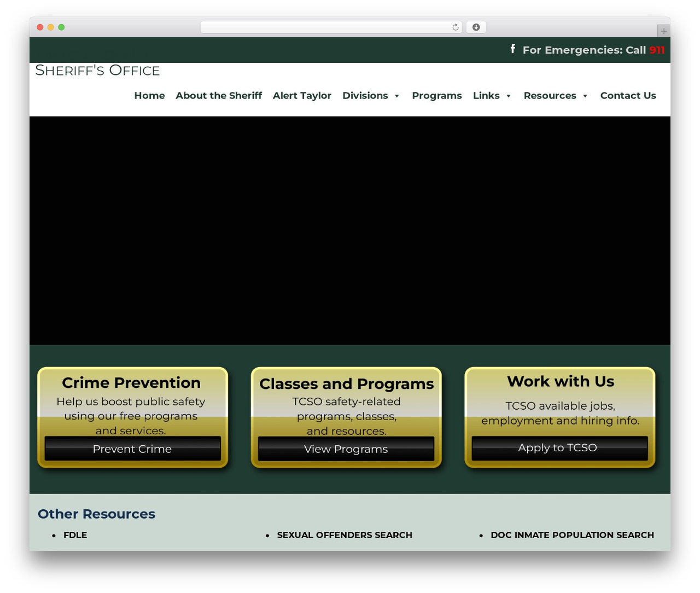Open the Contact Us page
This screenshot has width=700, height=593.
click(x=628, y=96)
